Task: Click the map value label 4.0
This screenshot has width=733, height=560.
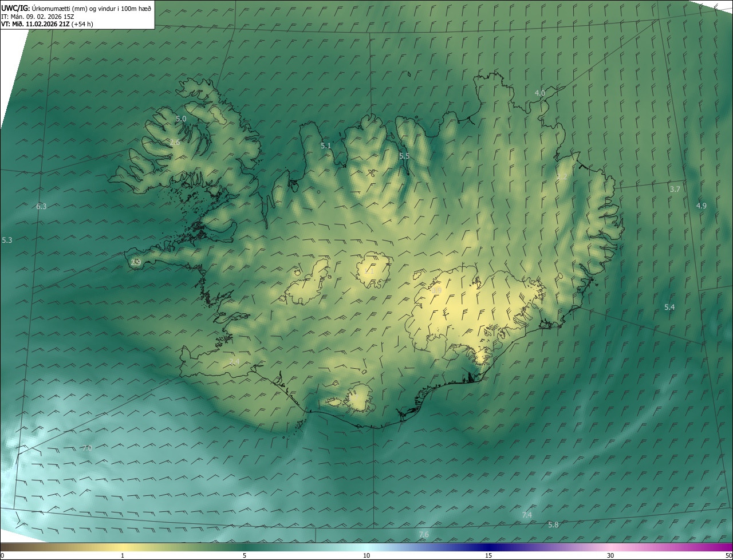Action: coord(539,93)
